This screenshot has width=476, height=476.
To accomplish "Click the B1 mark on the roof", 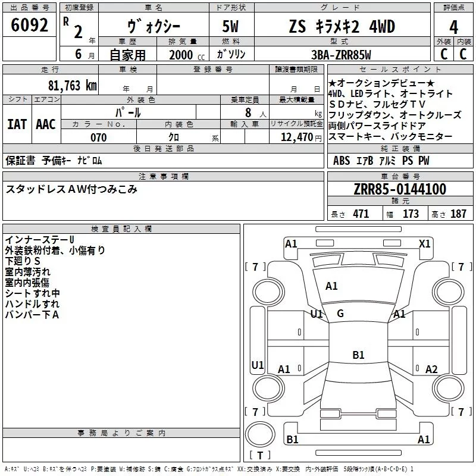I will 358,355.
